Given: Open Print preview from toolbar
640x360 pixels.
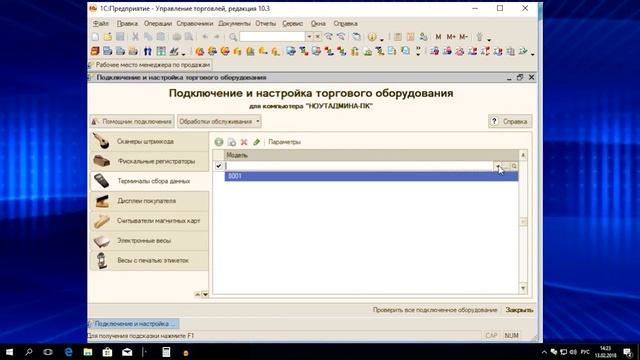Looking at the screenshot, I should [x=189, y=37].
